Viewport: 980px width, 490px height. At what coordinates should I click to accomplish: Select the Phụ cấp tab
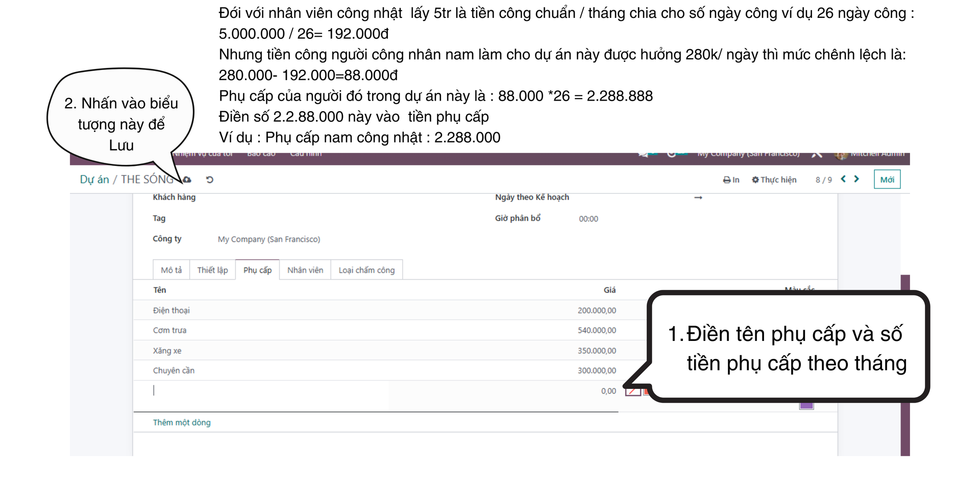(257, 270)
